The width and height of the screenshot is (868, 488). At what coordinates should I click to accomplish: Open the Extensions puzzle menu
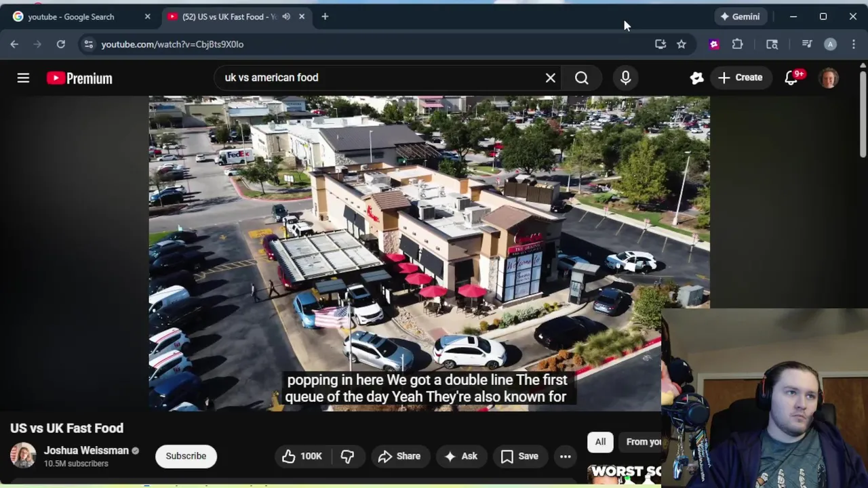coord(737,44)
